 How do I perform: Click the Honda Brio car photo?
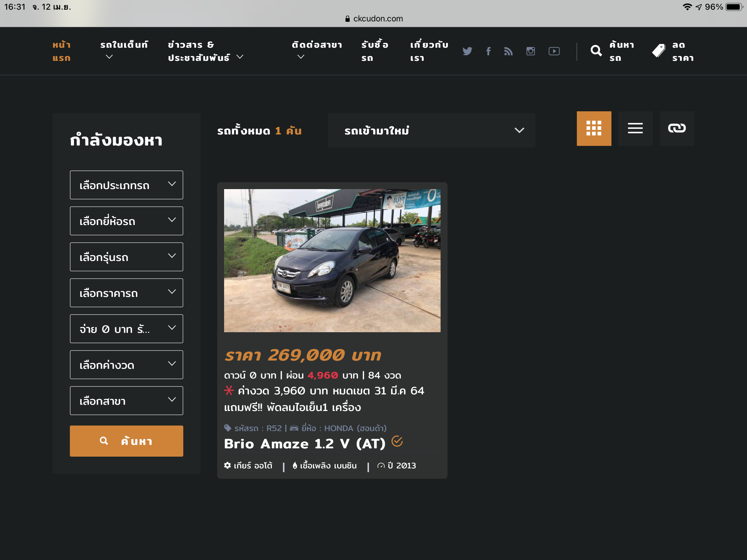pyautogui.click(x=332, y=260)
